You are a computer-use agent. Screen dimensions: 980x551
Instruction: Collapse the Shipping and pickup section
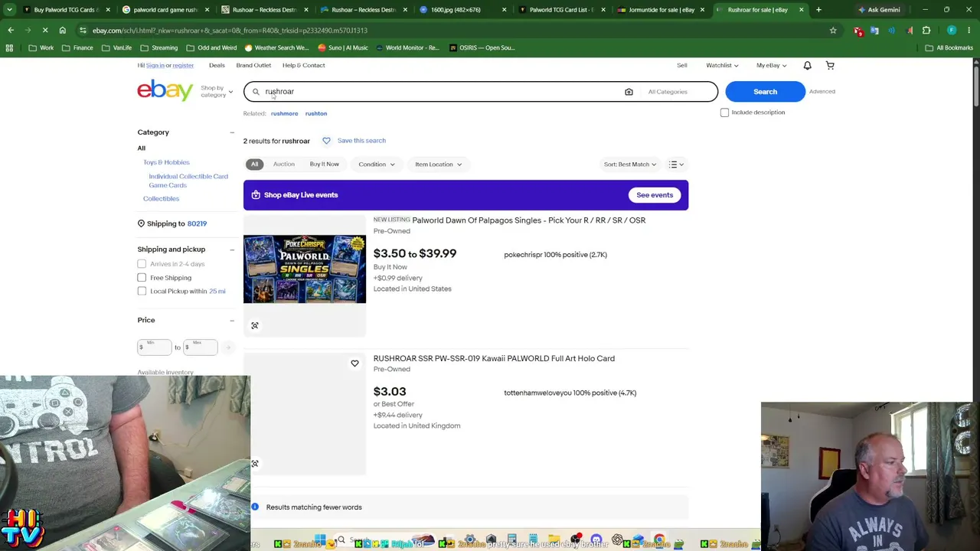232,249
